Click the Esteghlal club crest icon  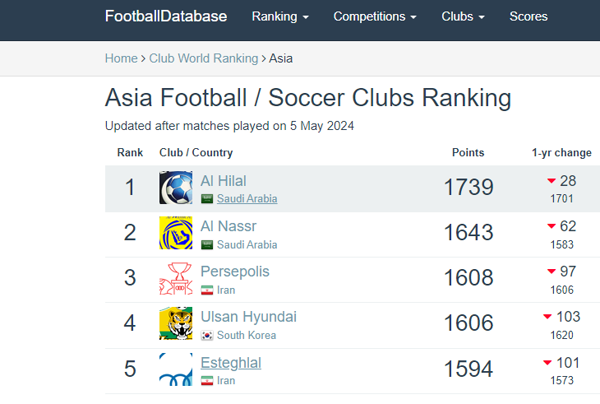coord(176,369)
